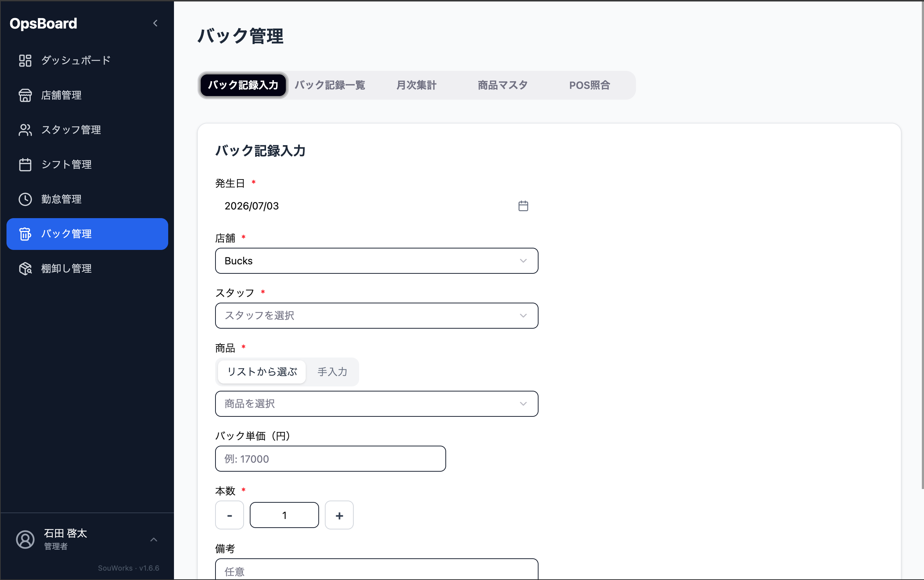Collapse the sidebar with the chevron arrow
Image resolution: width=924 pixels, height=580 pixels.
pos(155,23)
